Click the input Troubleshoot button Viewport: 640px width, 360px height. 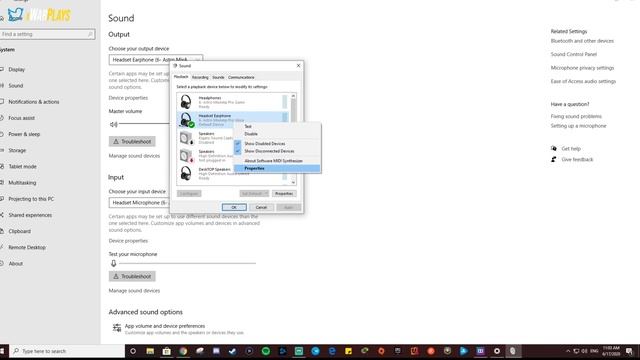[x=132, y=276]
